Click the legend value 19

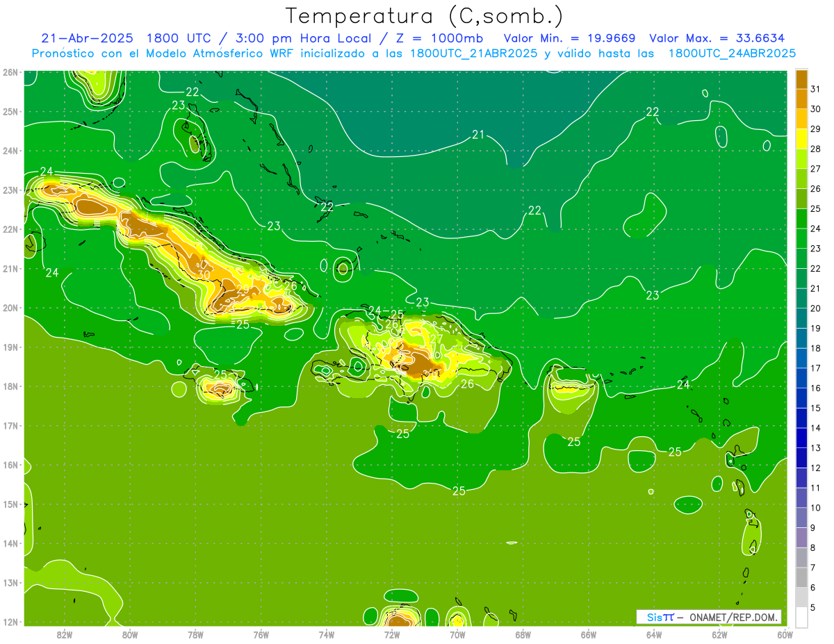815,329
